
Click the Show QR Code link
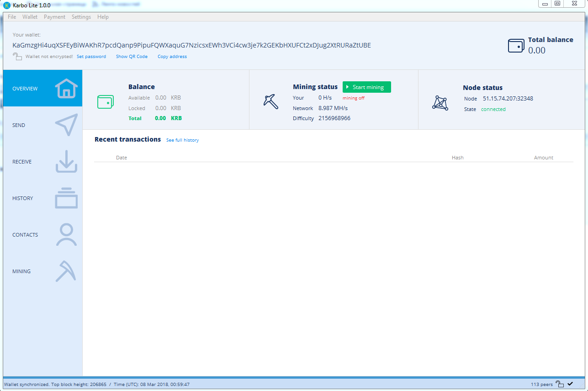pos(132,57)
